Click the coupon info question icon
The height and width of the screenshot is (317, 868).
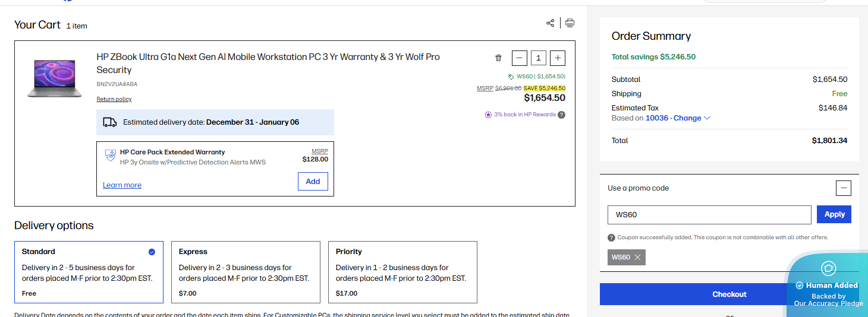click(x=611, y=237)
